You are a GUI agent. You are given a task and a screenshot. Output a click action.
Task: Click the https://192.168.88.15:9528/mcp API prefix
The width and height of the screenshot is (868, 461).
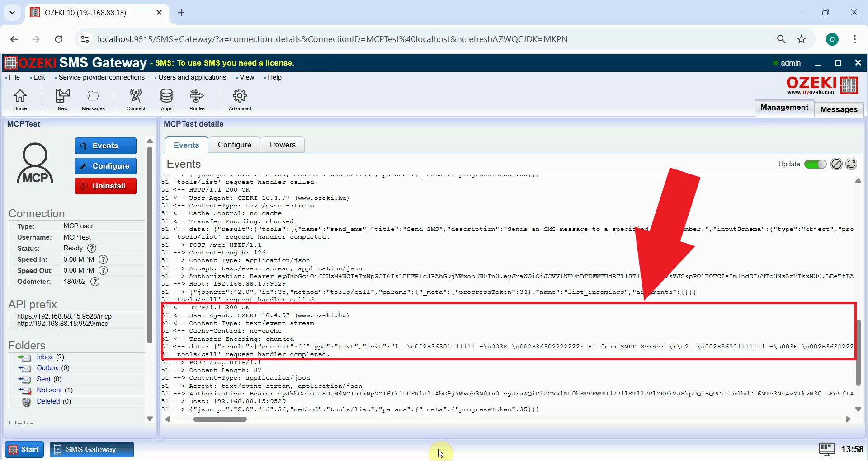click(x=64, y=316)
